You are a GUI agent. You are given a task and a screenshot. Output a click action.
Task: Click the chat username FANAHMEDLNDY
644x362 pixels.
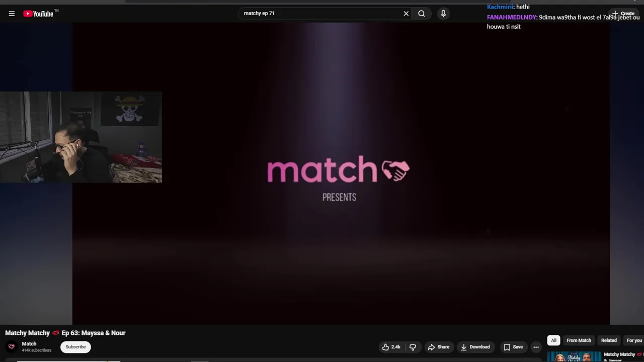click(x=512, y=17)
